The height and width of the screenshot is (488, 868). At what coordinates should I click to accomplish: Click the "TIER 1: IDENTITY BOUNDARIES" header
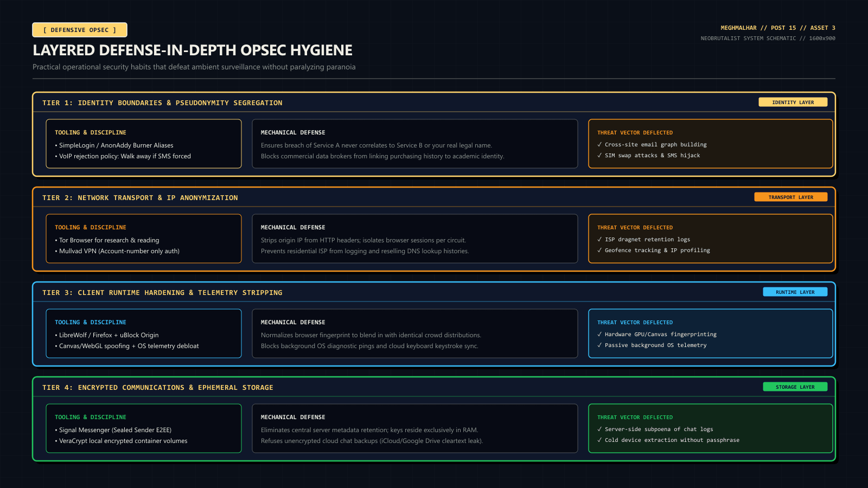pos(162,103)
